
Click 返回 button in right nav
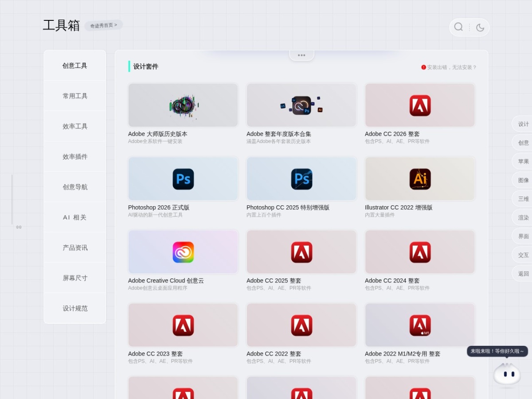[523, 274]
